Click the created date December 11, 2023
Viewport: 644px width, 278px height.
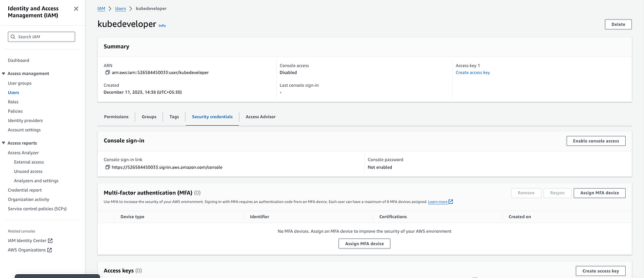(143, 92)
